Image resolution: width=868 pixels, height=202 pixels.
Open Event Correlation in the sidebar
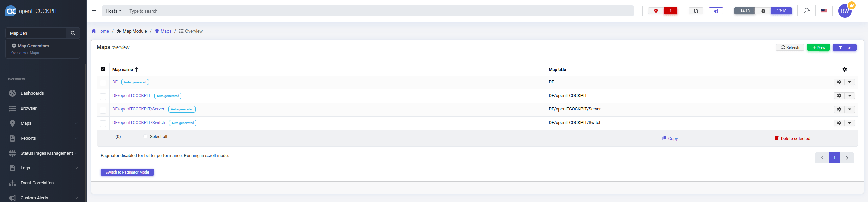coord(37,183)
